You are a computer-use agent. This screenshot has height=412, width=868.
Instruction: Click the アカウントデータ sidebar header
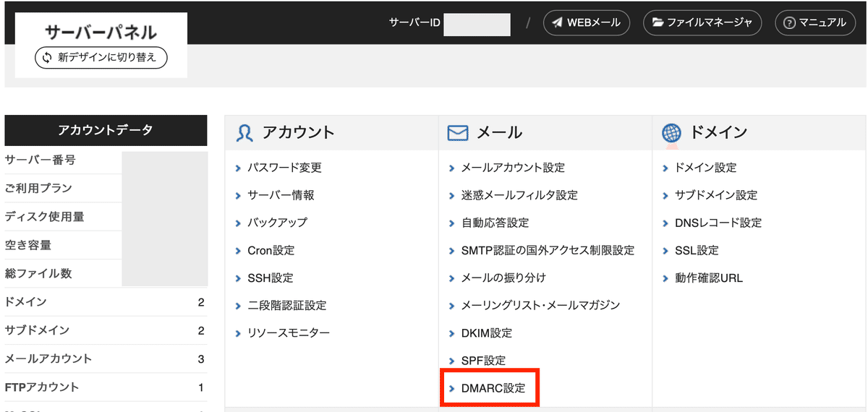(106, 130)
